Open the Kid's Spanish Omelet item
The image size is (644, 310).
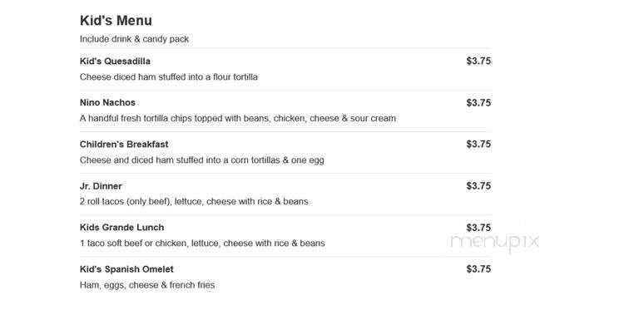pos(126,269)
